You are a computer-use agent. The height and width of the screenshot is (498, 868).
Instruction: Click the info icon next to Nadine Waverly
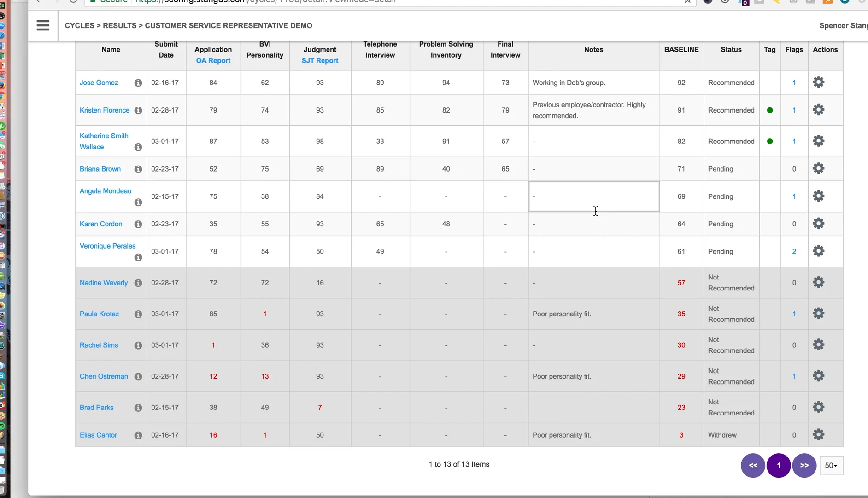click(138, 283)
